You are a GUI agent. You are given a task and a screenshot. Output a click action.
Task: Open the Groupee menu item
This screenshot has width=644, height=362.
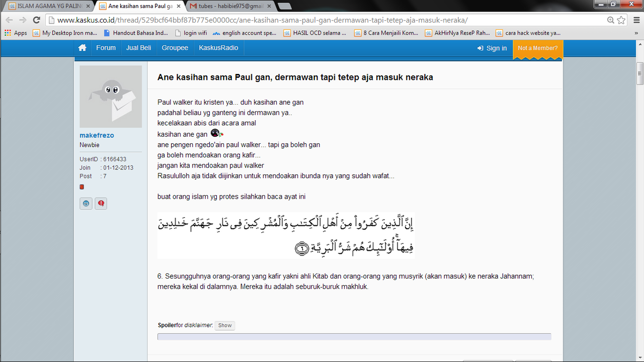pos(175,48)
